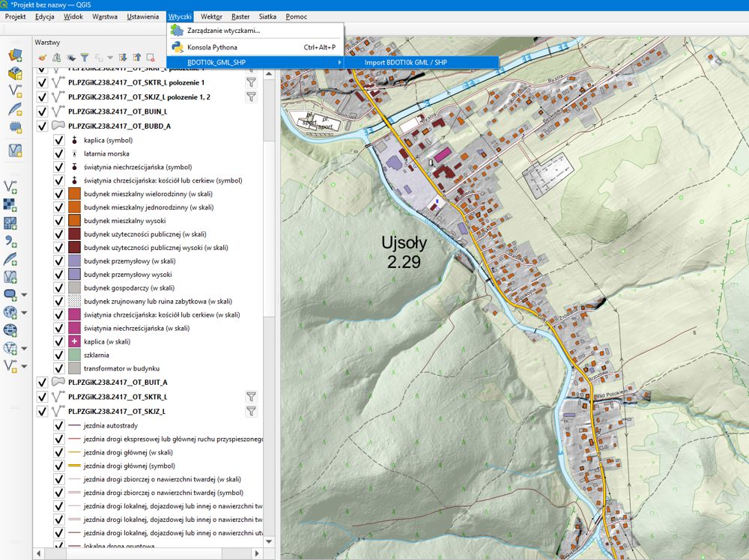Open dropdown arrow beside Add WFS layer icon
749x560 pixels.
tap(24, 349)
